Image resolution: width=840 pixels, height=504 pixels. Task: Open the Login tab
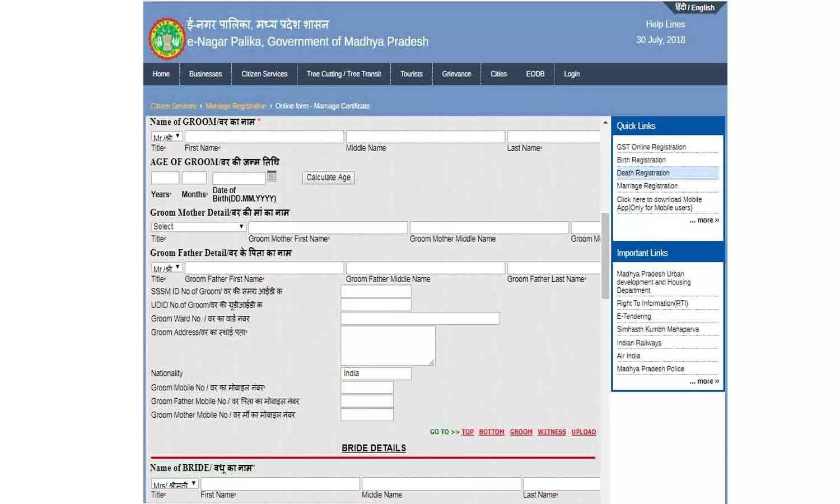click(x=571, y=73)
